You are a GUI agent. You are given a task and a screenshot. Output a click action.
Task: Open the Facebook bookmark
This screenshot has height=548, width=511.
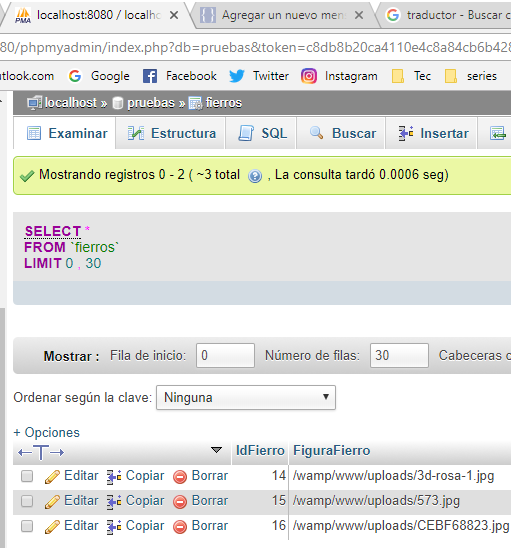tap(180, 76)
